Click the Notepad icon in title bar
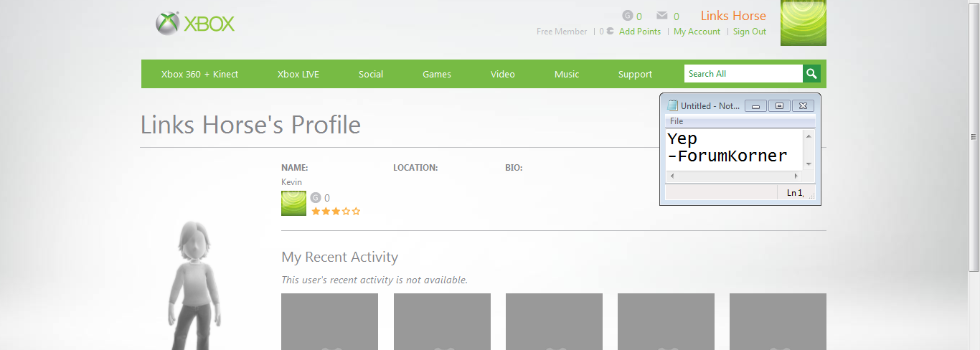Image resolution: width=980 pixels, height=350 pixels. [672, 105]
